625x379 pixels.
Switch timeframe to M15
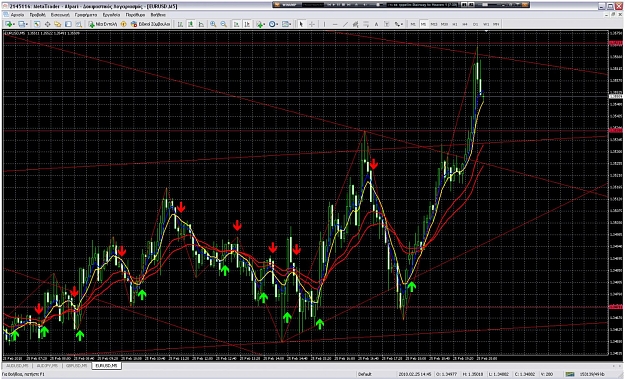pos(434,24)
